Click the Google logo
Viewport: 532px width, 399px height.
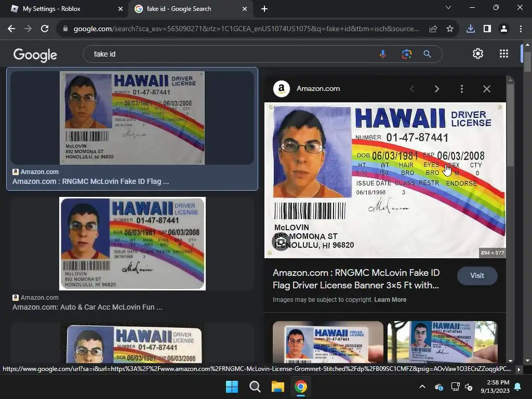tap(35, 55)
